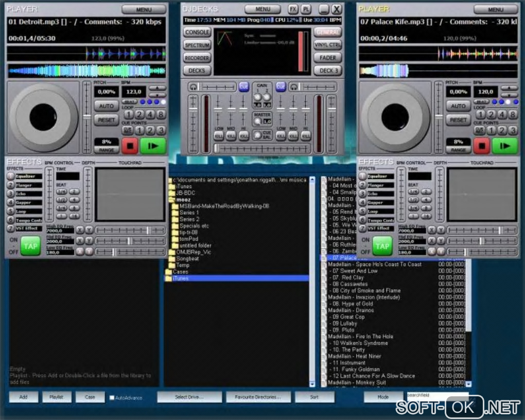Open FADER settings tab
Screen dimensions: 525x420
coord(327,58)
